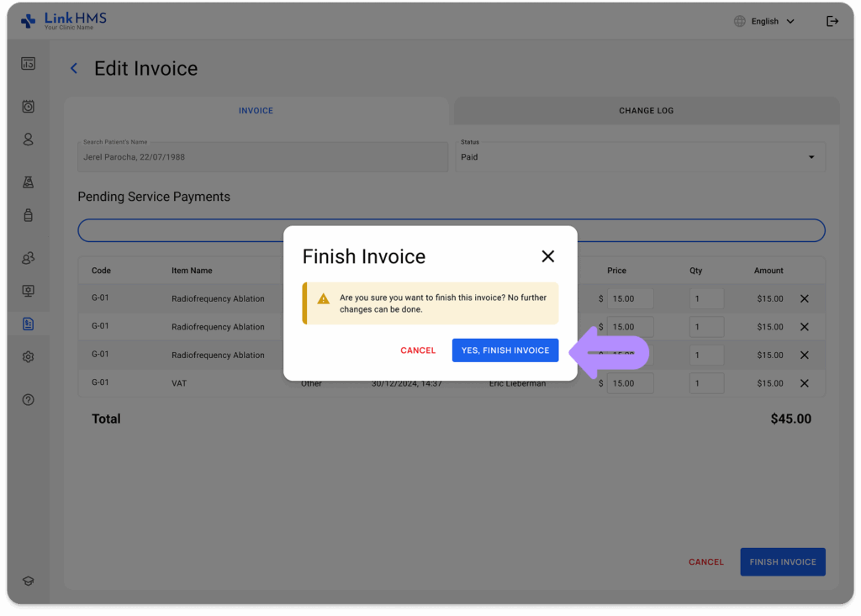Open appointments calendar icon in sidebar
Viewport: 861px width, 616px height.
28,106
